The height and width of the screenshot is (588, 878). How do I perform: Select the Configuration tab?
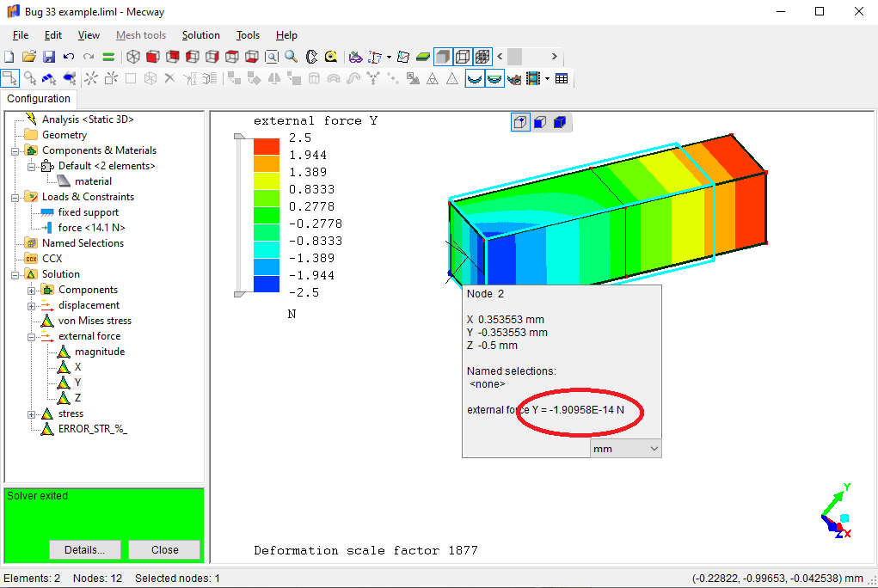point(39,99)
